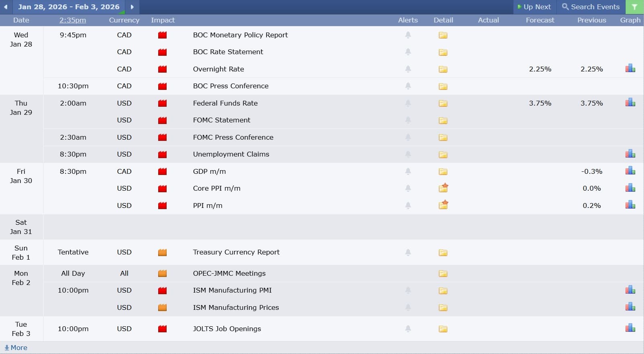Open detail folder for BOC Rate Statement

click(443, 52)
